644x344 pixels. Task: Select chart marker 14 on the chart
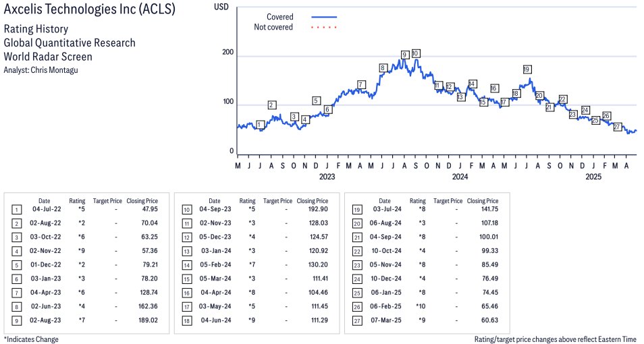tap(472, 84)
